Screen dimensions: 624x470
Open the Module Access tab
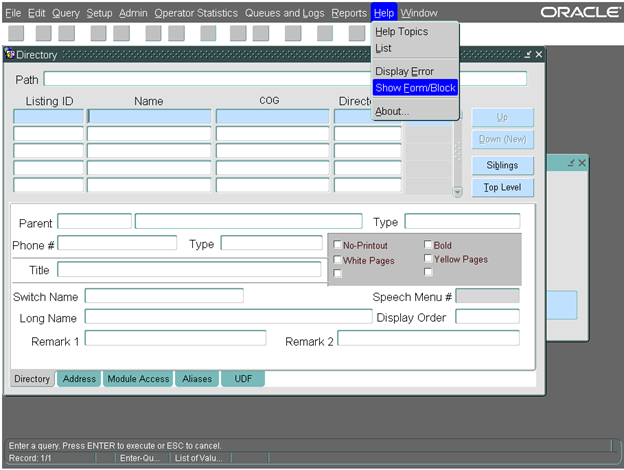click(138, 379)
